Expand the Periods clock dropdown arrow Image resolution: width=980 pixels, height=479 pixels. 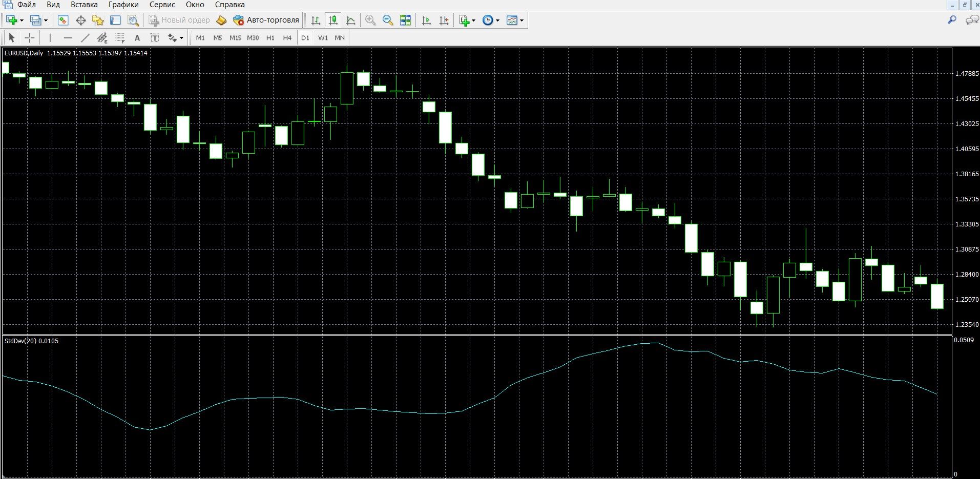(x=497, y=20)
